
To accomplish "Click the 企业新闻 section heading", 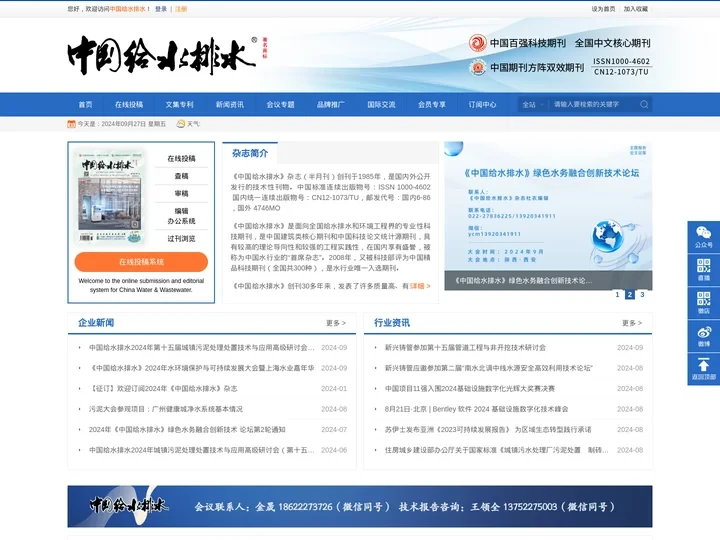I will [96, 323].
